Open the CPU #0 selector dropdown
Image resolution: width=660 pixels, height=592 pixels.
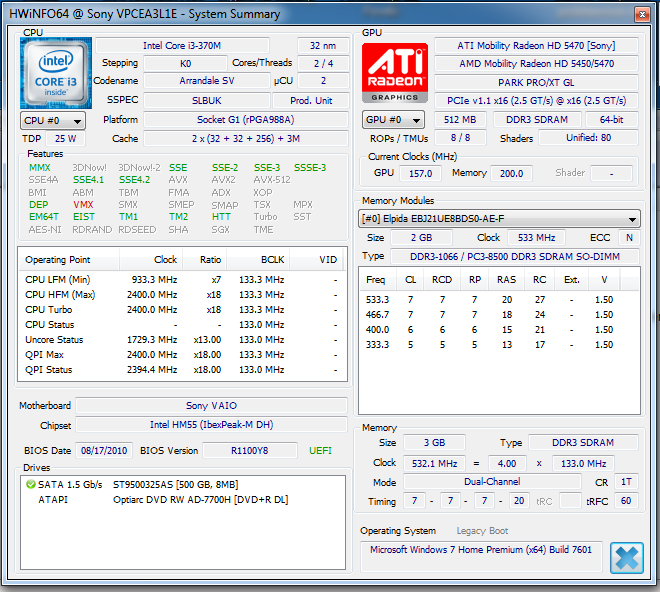[53, 121]
